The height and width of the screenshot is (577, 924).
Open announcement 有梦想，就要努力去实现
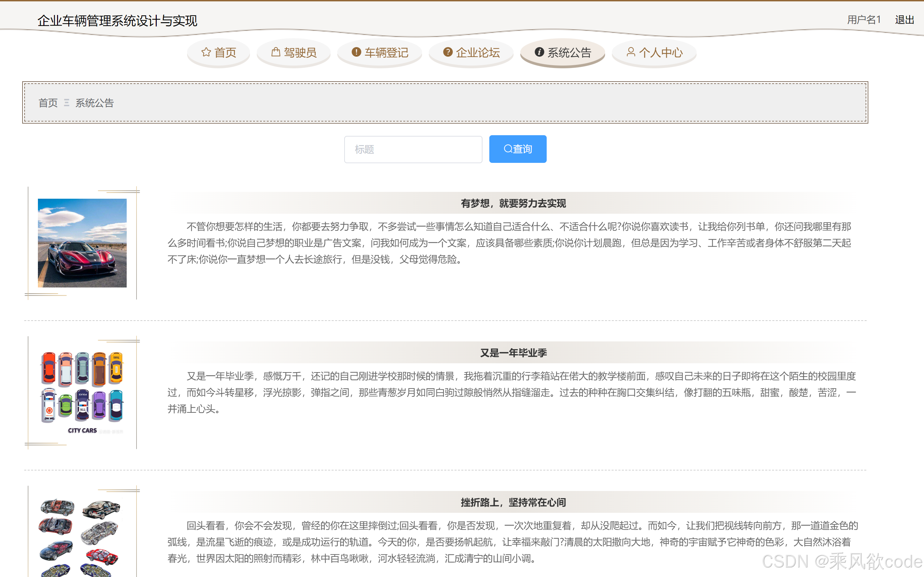click(513, 203)
